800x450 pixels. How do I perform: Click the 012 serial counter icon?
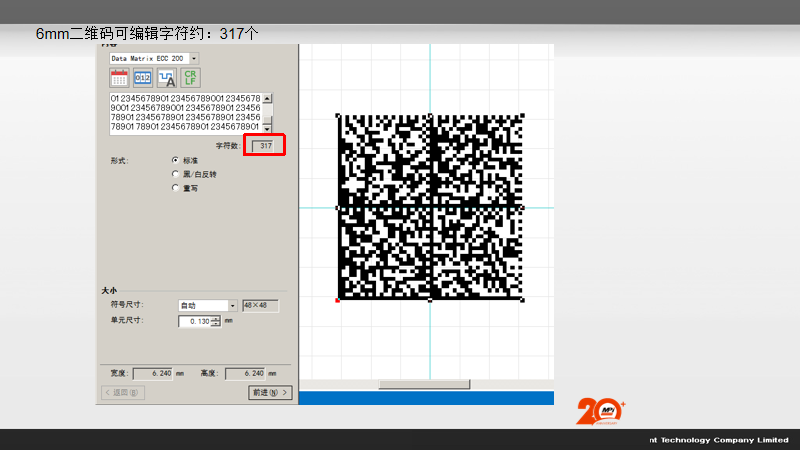(x=142, y=79)
